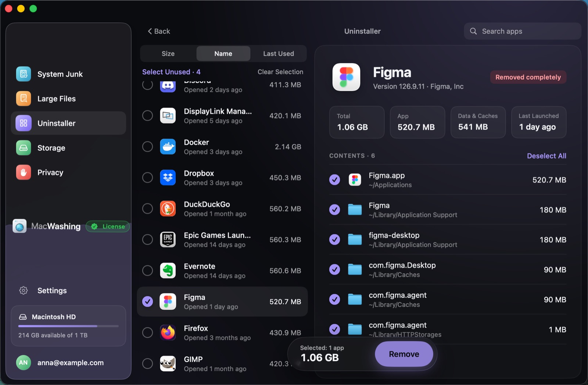Uncheck Figma in the app list

point(147,302)
